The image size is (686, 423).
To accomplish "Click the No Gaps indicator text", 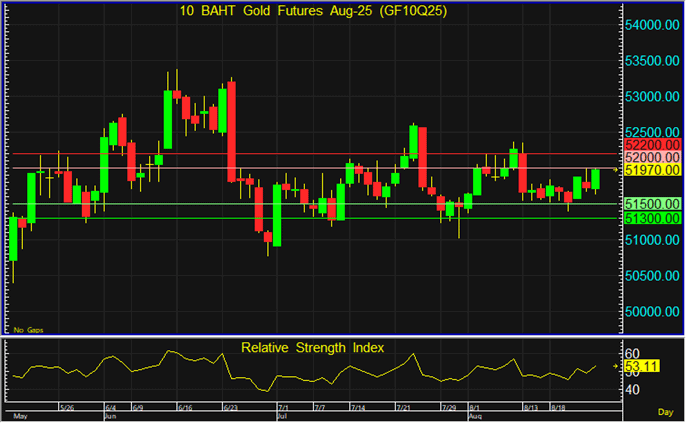I will tap(29, 329).
